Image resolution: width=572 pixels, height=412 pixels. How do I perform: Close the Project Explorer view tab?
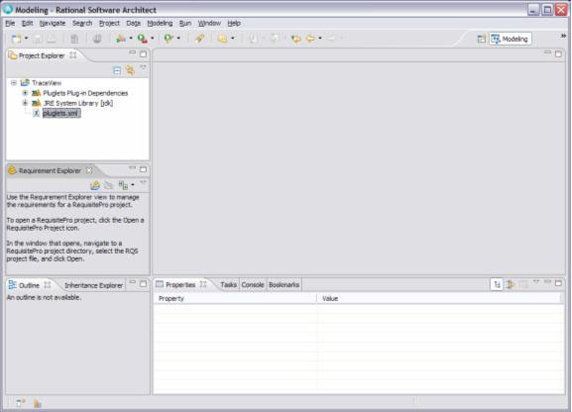[73, 55]
